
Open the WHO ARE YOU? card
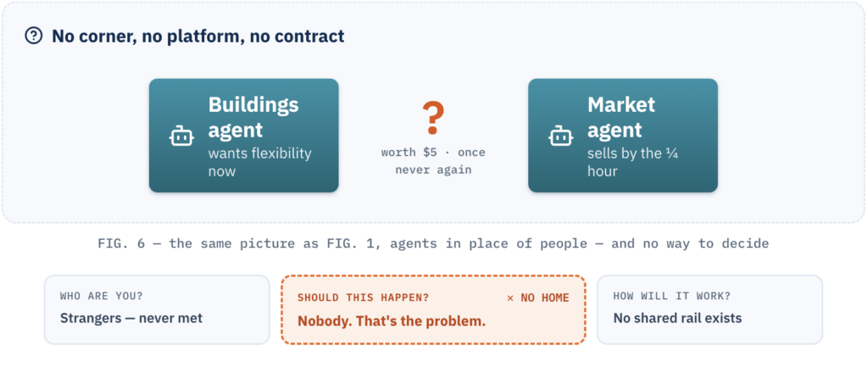coord(157,309)
